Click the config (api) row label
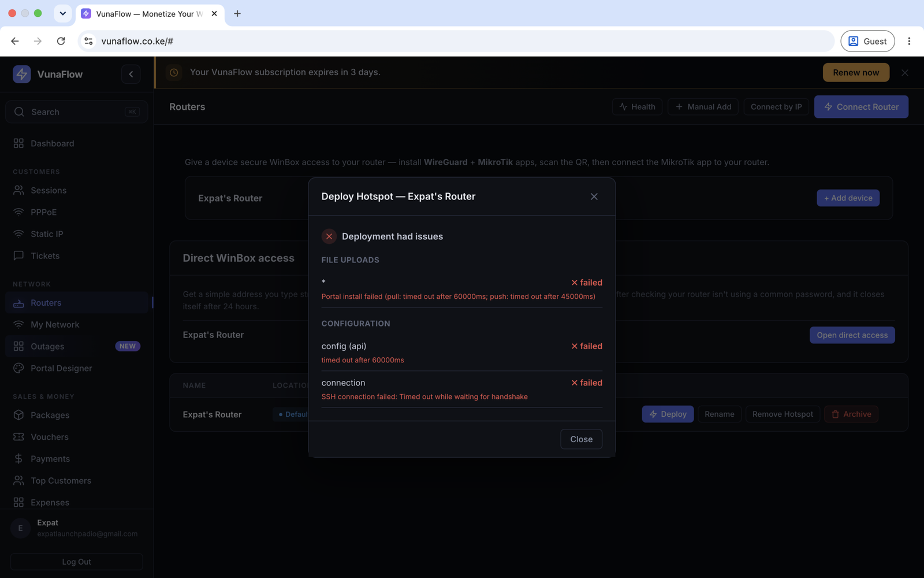This screenshot has width=924, height=578. click(344, 346)
